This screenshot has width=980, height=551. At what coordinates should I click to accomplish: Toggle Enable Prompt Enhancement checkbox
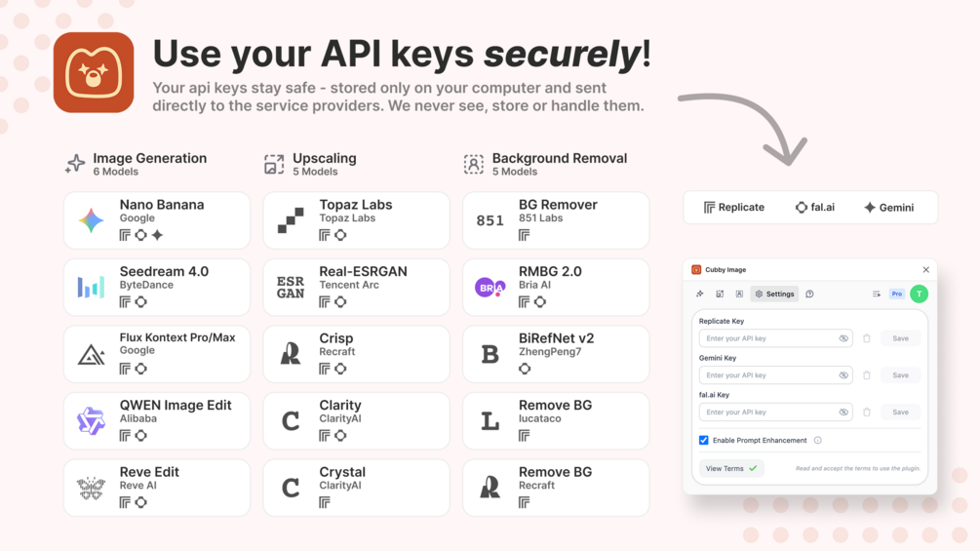(704, 441)
